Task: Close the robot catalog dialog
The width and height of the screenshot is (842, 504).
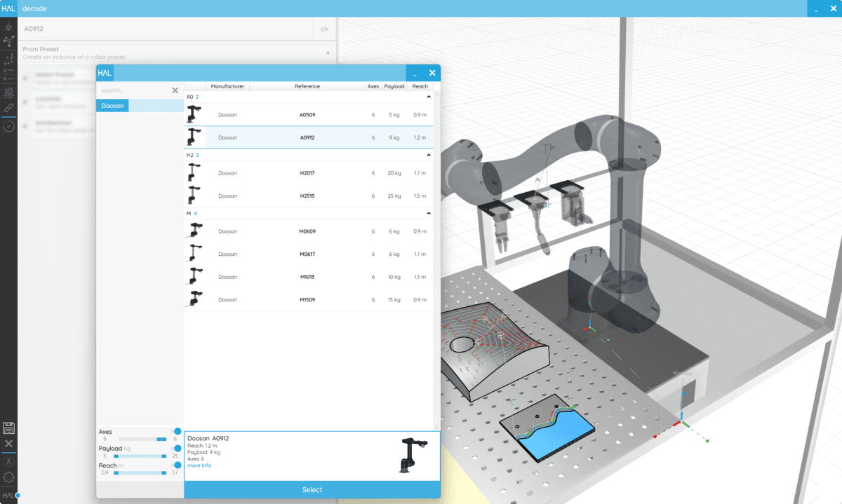Action: point(432,73)
